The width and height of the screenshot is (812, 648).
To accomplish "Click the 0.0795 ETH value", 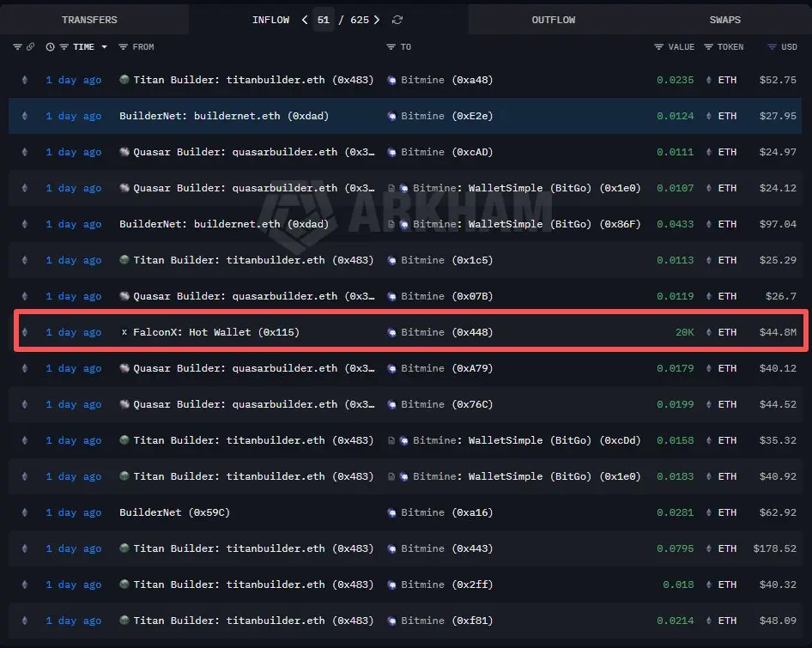I will [x=676, y=548].
